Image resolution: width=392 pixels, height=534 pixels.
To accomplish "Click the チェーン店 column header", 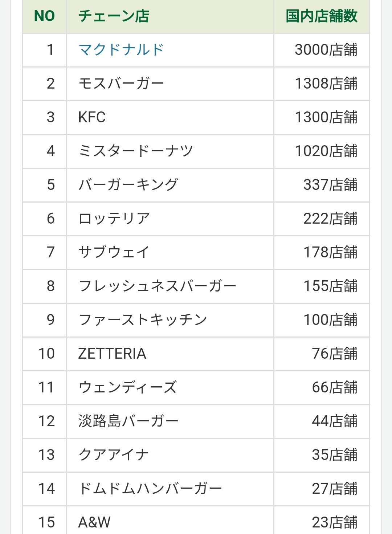I will click(x=114, y=16).
